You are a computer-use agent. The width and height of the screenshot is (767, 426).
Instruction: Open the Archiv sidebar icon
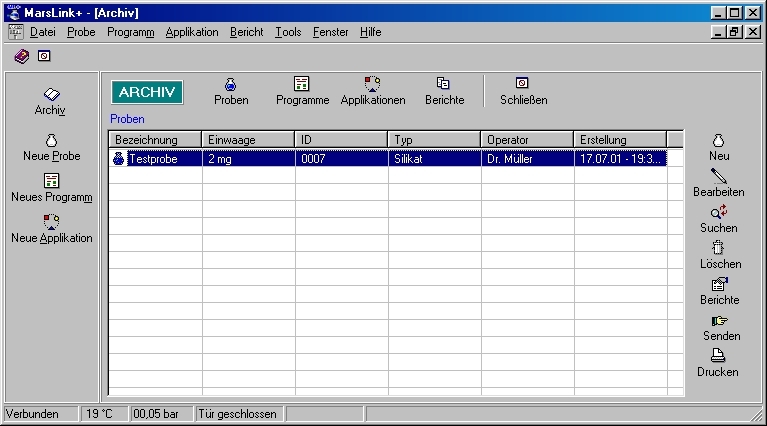50,95
